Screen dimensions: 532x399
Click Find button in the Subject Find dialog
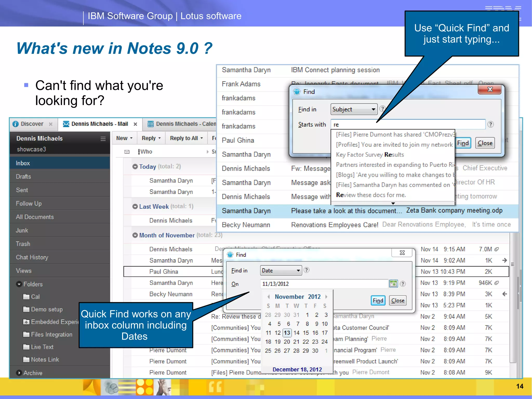463,143
